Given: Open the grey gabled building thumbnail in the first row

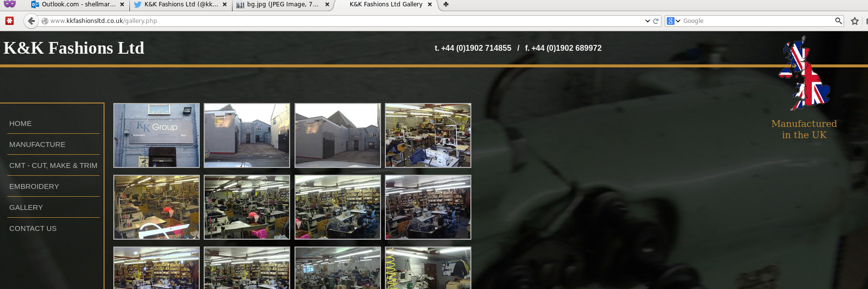Looking at the screenshot, I should (338, 135).
